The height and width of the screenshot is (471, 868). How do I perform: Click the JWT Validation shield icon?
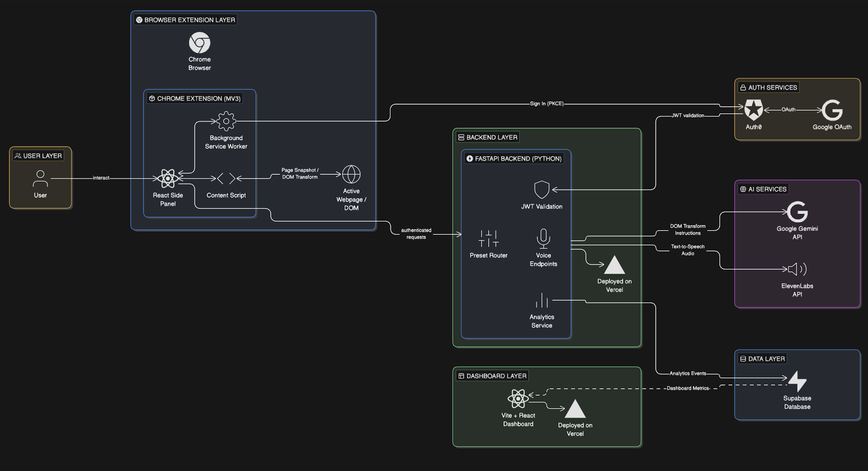(x=542, y=189)
